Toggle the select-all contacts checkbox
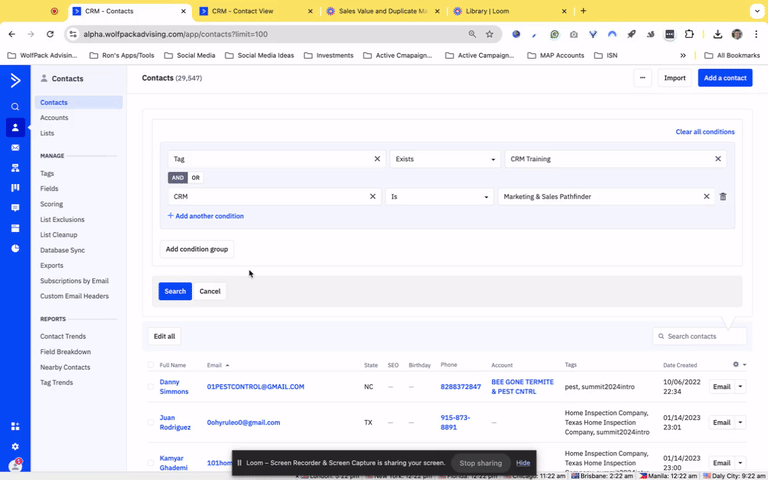 pyautogui.click(x=150, y=365)
